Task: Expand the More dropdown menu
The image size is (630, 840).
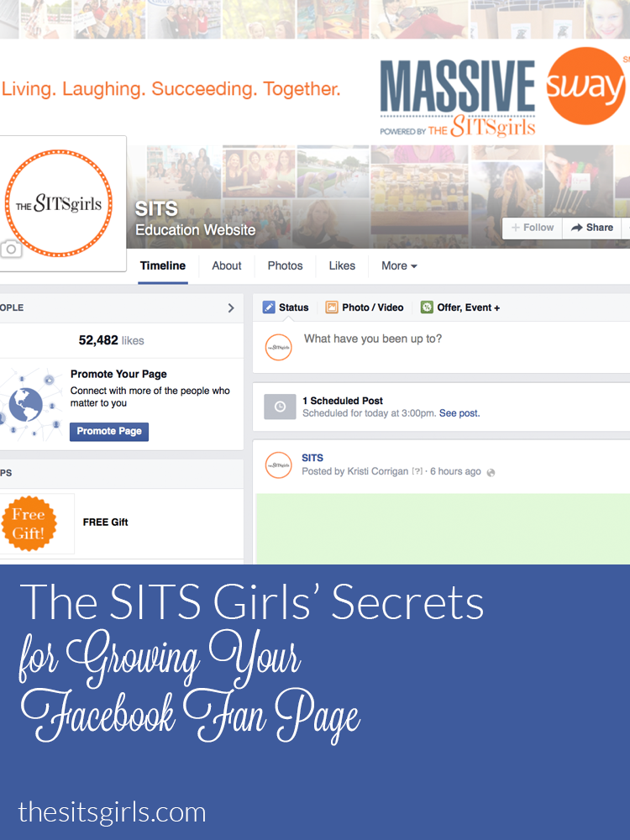Action: point(399,265)
